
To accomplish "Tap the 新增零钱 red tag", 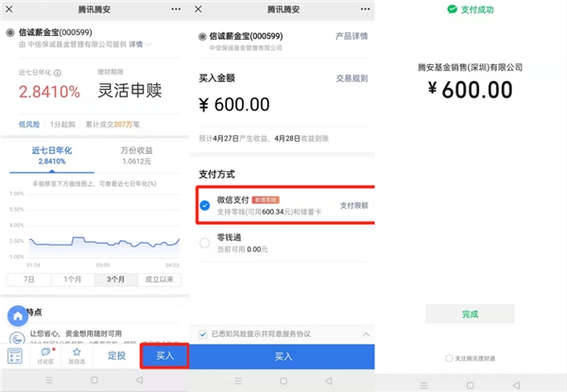I will pos(266,200).
